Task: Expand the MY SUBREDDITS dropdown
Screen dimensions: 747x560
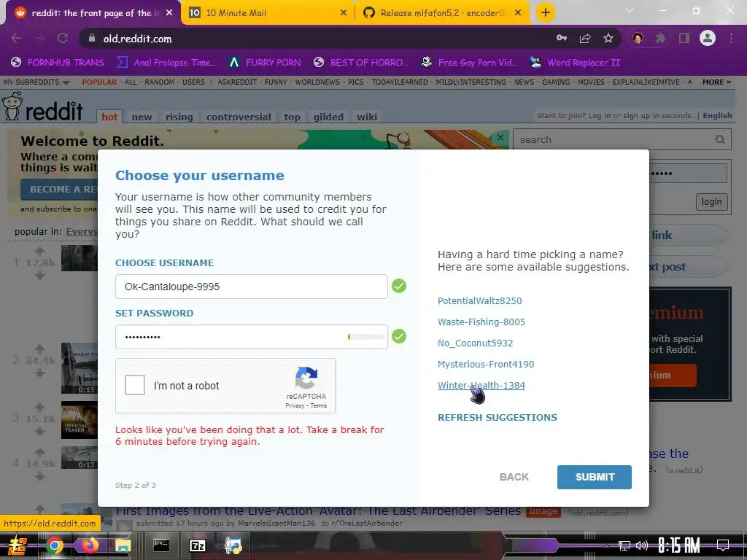Action: pyautogui.click(x=36, y=82)
